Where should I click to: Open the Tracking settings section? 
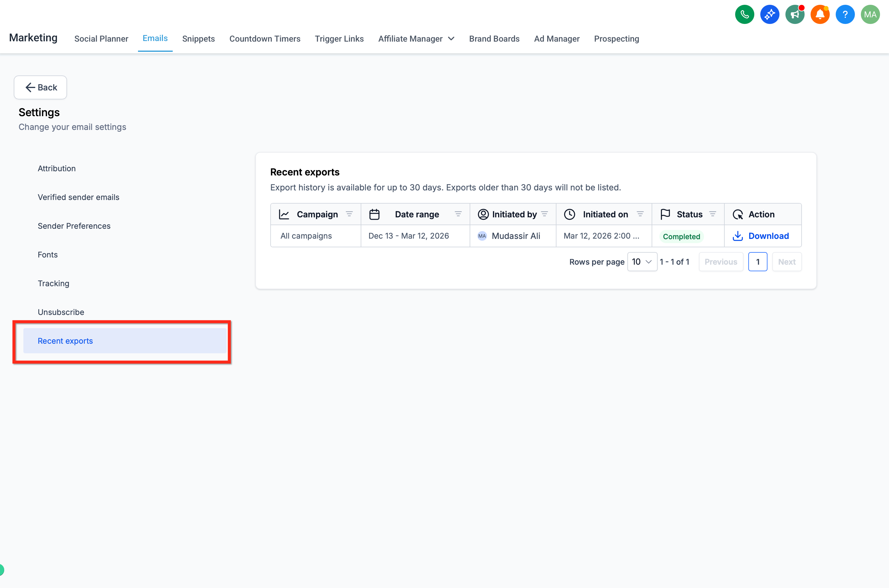coord(53,284)
